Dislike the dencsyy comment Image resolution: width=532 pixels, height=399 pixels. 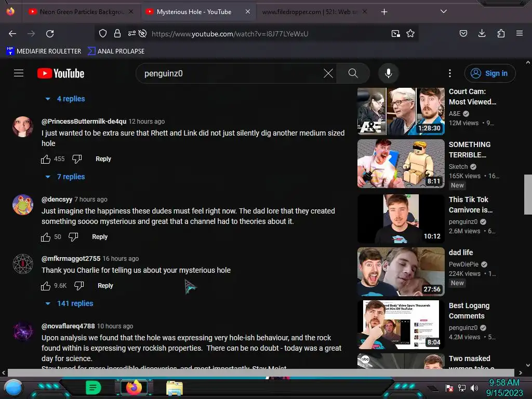73,237
